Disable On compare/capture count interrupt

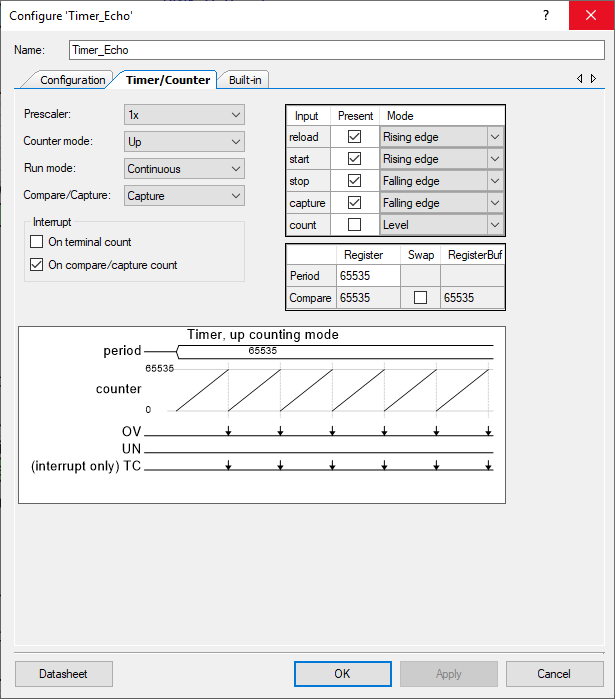tap(37, 265)
